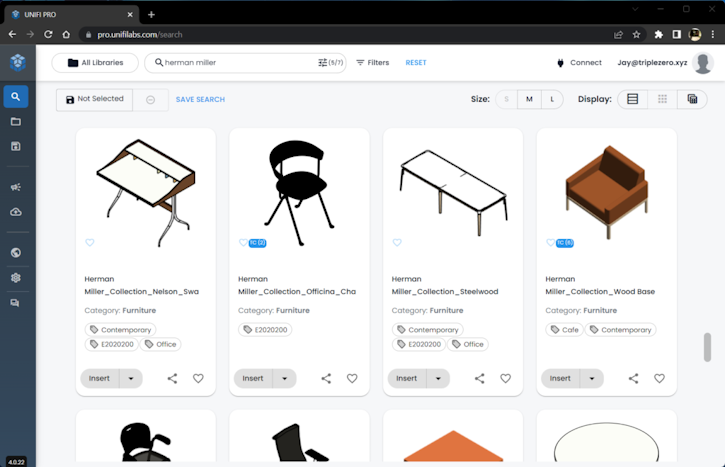725x467 pixels.
Task: Switch display to type catalog view
Action: (692, 99)
